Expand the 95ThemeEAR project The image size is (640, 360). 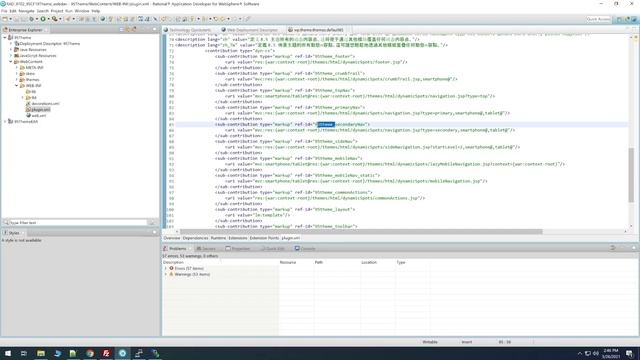(x=5, y=122)
